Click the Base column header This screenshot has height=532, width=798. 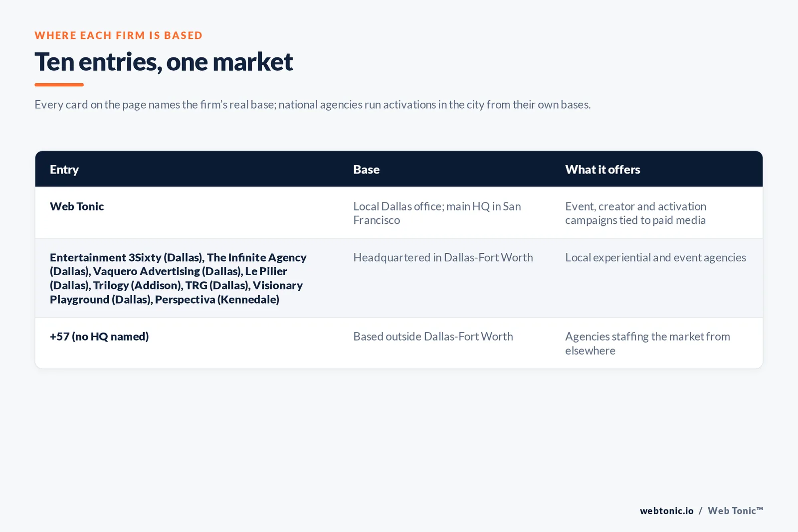point(367,170)
